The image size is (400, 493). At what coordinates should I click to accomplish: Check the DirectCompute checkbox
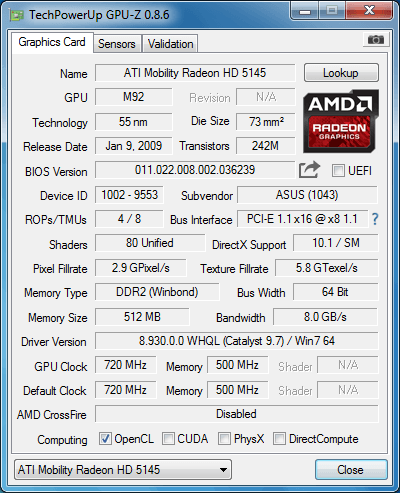(279, 439)
